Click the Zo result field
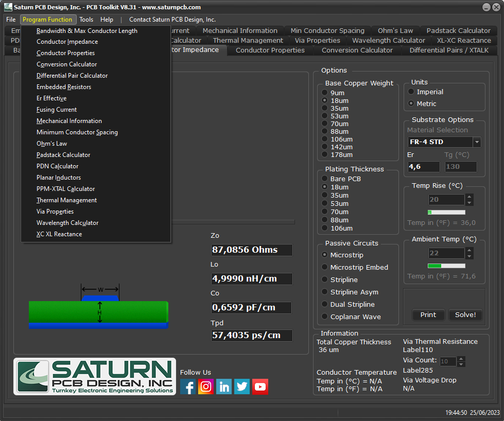Viewport: 504px width, 421px height. (252, 250)
